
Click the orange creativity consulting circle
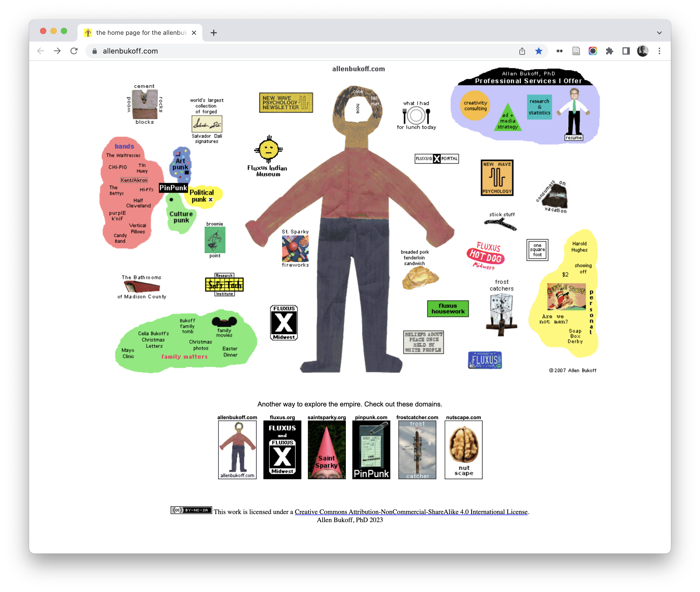(x=475, y=106)
